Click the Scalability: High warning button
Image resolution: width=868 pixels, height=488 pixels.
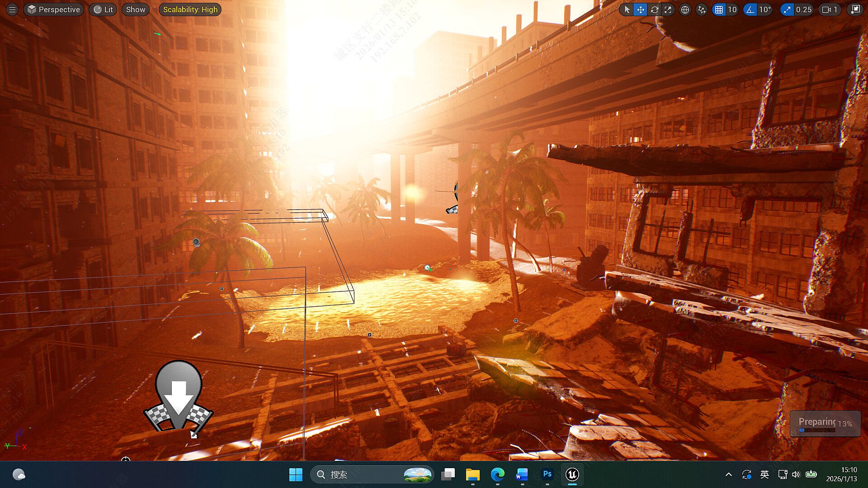[x=190, y=9]
